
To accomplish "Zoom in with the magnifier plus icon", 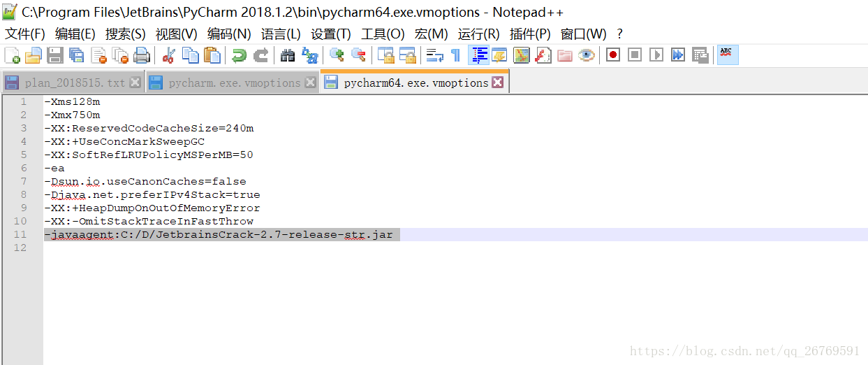I will click(x=337, y=55).
